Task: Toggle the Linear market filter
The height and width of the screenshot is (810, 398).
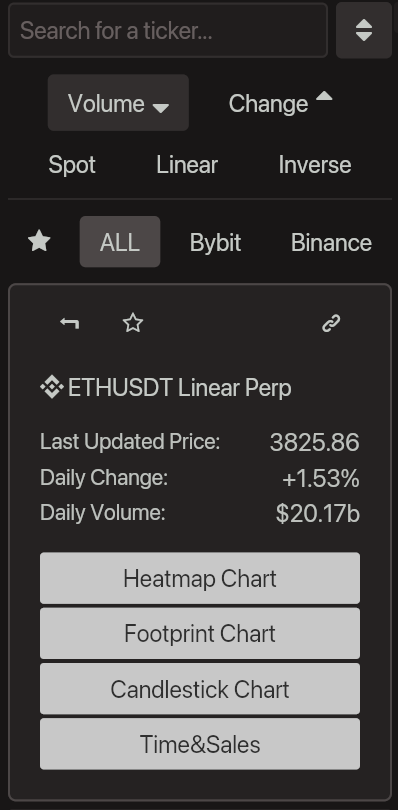Action: pyautogui.click(x=187, y=165)
